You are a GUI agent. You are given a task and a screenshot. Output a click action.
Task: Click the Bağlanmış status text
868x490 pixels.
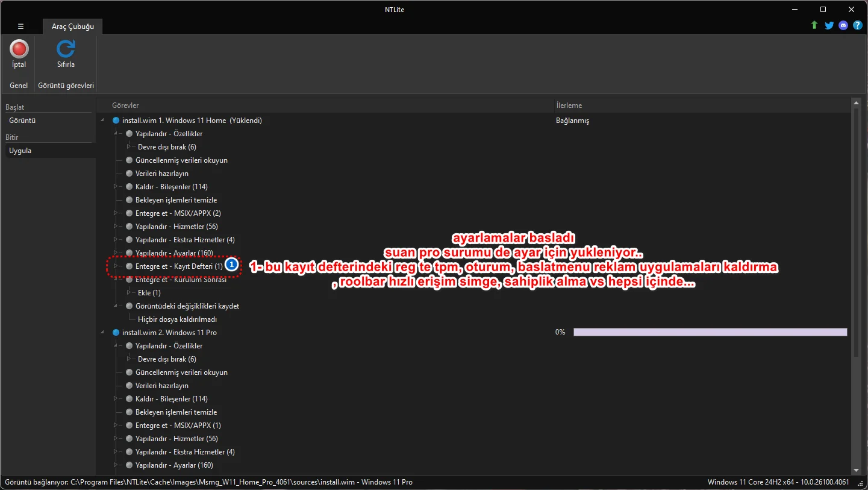[x=572, y=121]
